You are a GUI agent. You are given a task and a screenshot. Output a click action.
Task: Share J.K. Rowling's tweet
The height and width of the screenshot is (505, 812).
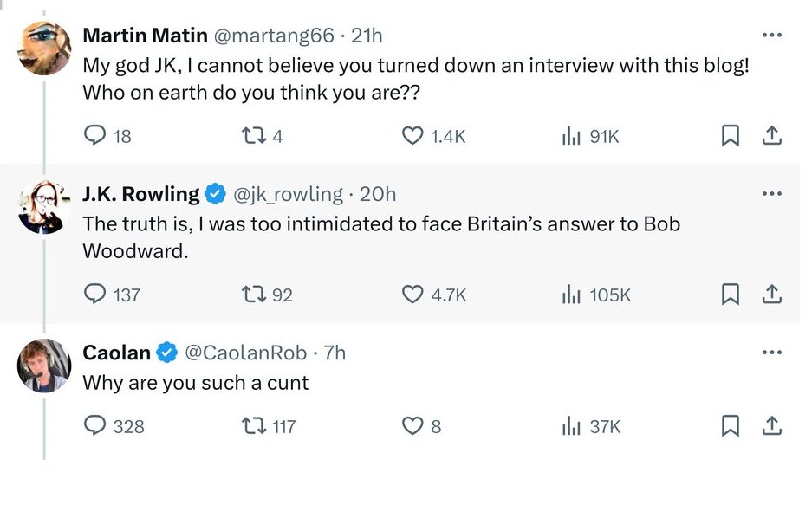click(x=772, y=295)
